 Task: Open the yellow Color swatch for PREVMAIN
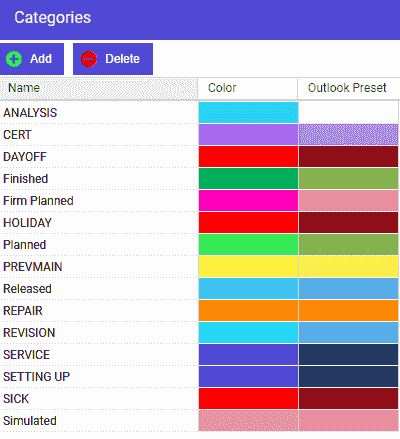point(248,267)
